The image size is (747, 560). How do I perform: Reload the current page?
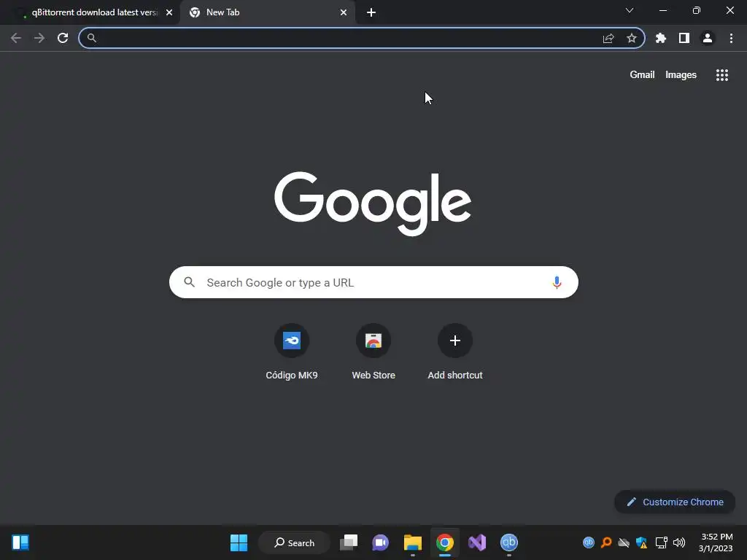(63, 38)
